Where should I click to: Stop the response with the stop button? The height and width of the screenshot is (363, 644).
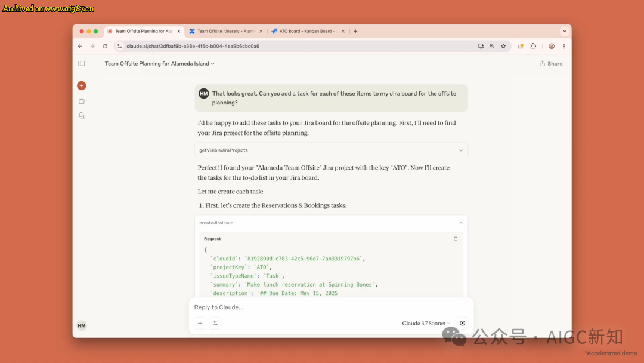(x=463, y=323)
